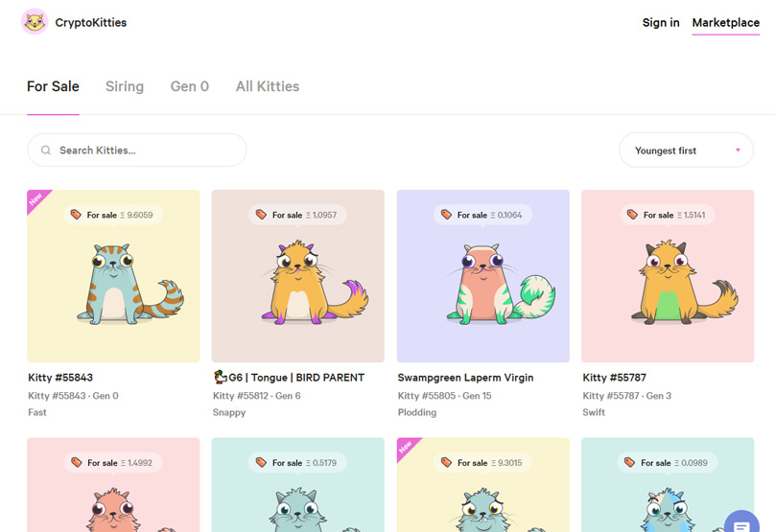Open the Youngest first sort dropdown

(686, 150)
